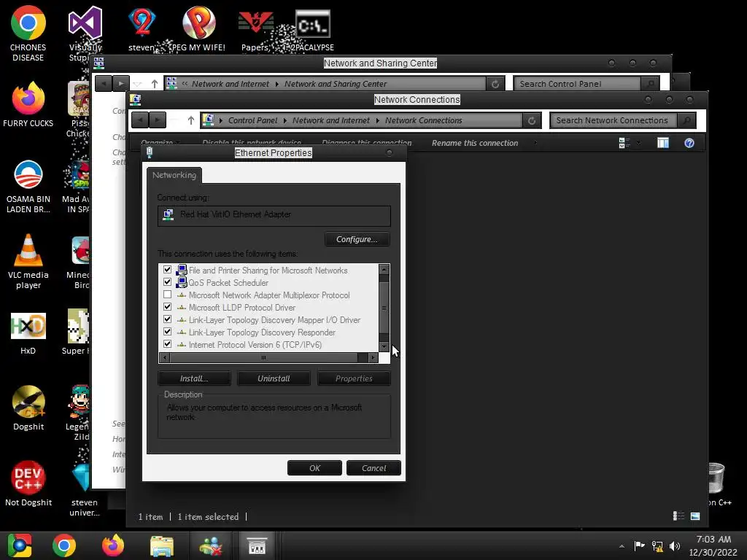Open the Organize menu
Image resolution: width=747 pixels, height=560 pixels.
point(160,143)
